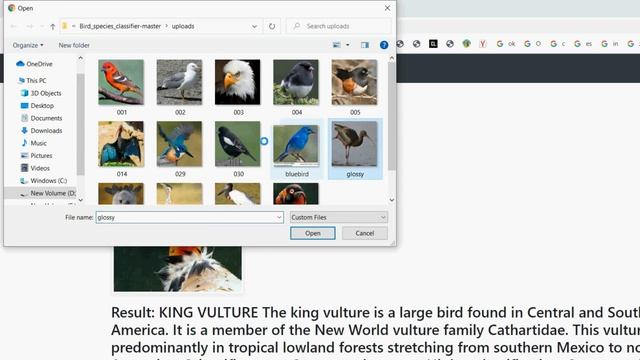
Task: Select the Windows (C:) drive
Action: click(x=43, y=180)
